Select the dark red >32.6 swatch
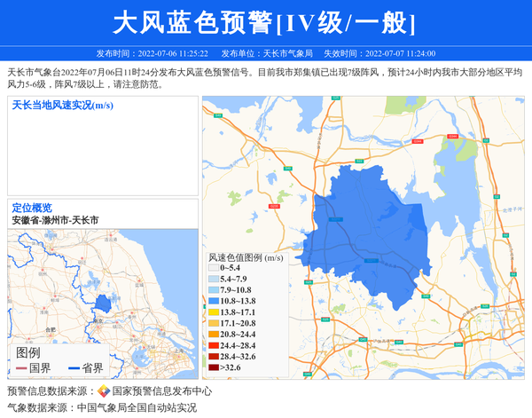Screen dimensions: 532x418 pyautogui.click(x=213, y=367)
